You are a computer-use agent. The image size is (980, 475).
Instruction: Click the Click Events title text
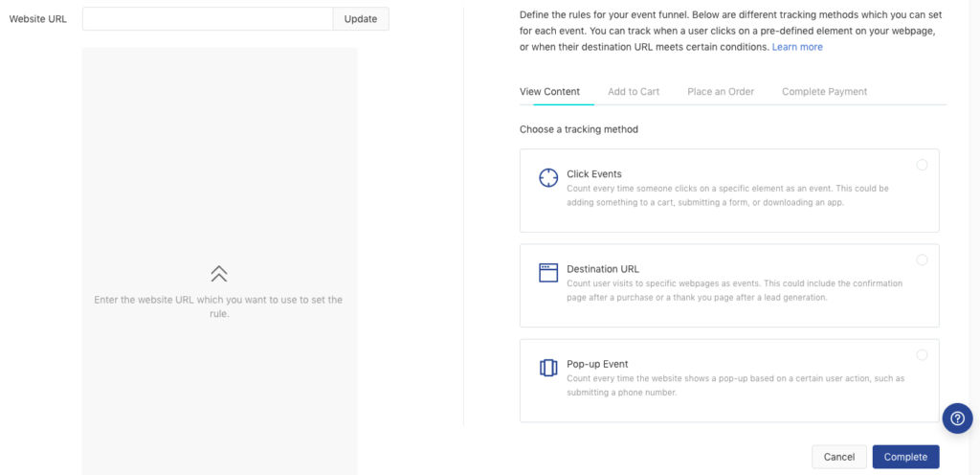click(x=594, y=173)
